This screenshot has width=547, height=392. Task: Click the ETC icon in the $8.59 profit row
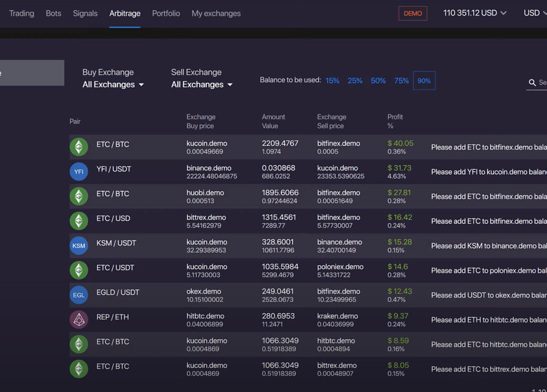(x=79, y=344)
